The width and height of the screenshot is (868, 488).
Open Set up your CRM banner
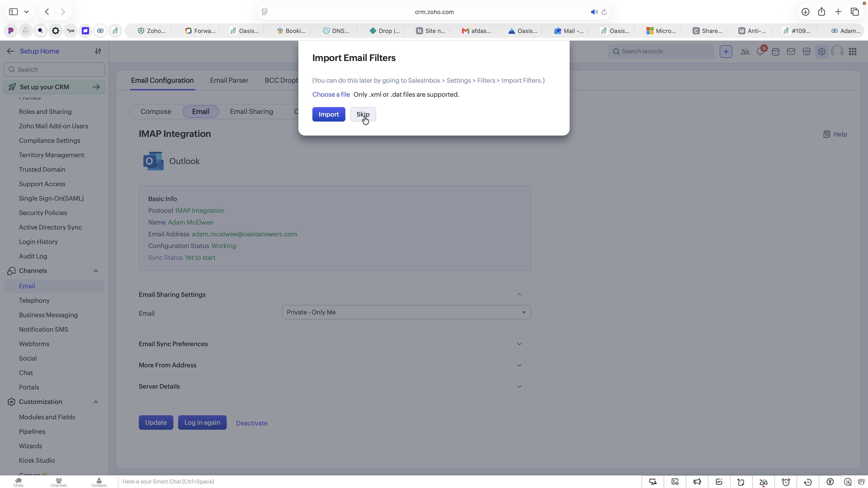click(54, 87)
